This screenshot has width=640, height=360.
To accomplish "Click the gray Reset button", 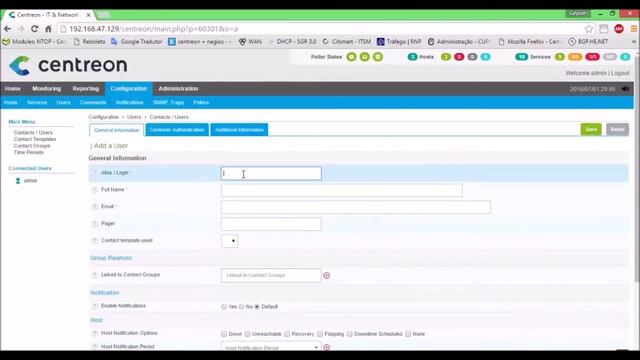I will 617,129.
